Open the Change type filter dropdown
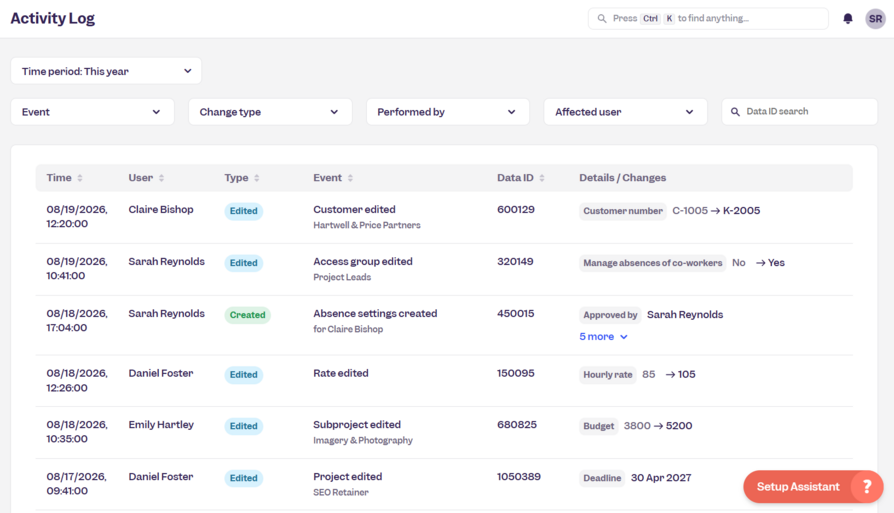 (x=270, y=112)
